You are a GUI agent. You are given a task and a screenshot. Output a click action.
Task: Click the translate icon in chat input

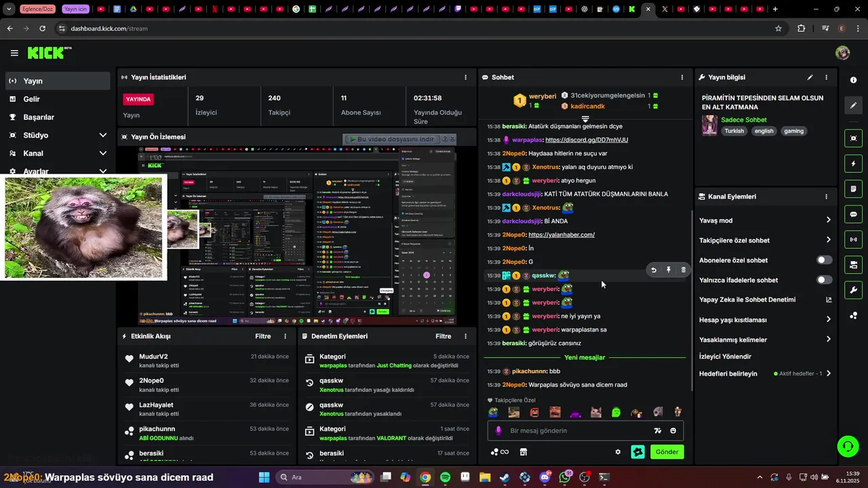click(657, 430)
